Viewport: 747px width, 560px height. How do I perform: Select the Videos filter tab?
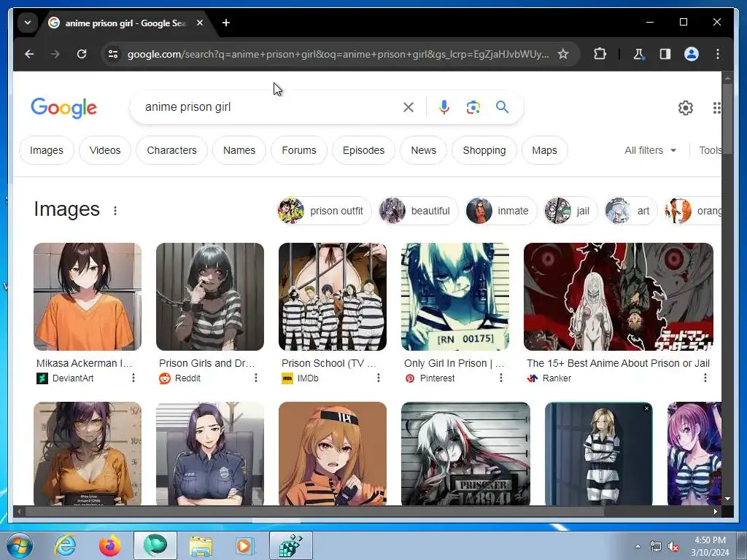click(105, 150)
